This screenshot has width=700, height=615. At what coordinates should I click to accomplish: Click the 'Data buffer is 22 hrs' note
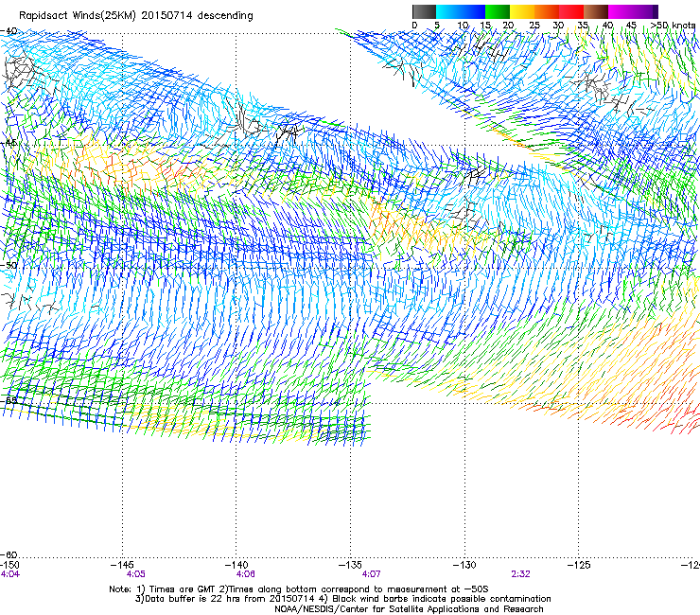pyautogui.click(x=342, y=599)
